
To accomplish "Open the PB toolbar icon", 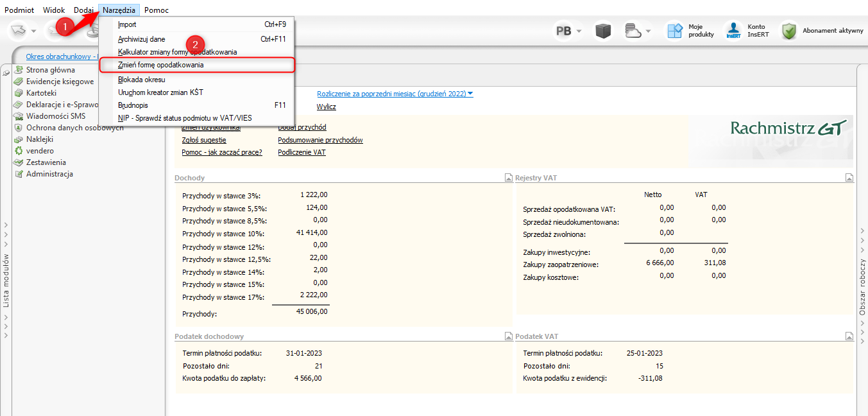I will point(563,31).
